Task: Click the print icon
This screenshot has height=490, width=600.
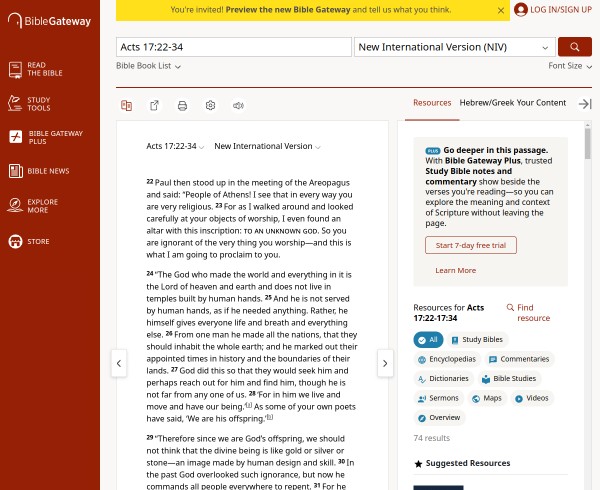Action: (183, 106)
